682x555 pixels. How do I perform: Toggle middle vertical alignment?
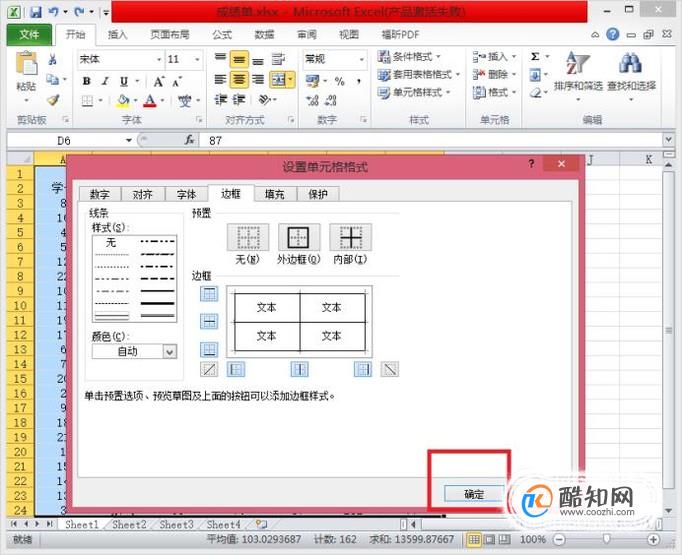pos(239,59)
